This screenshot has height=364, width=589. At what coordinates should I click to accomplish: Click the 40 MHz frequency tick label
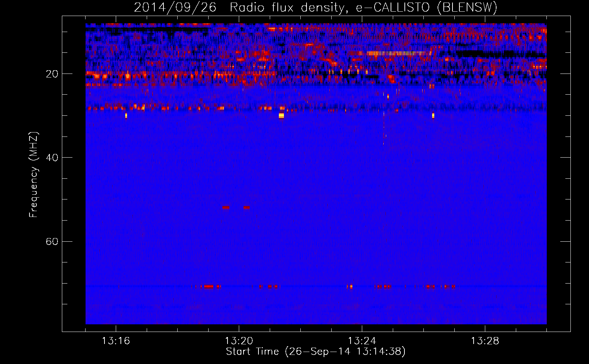pos(52,158)
